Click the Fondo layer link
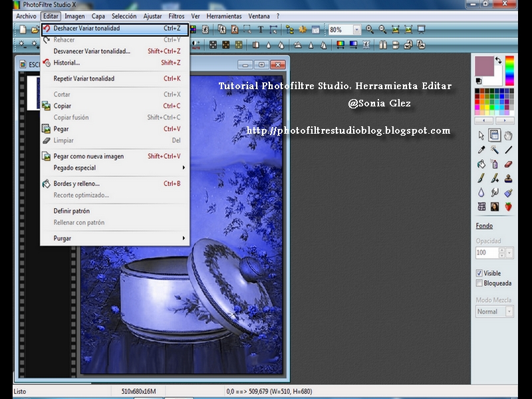This screenshot has height=399, width=532. point(484,226)
